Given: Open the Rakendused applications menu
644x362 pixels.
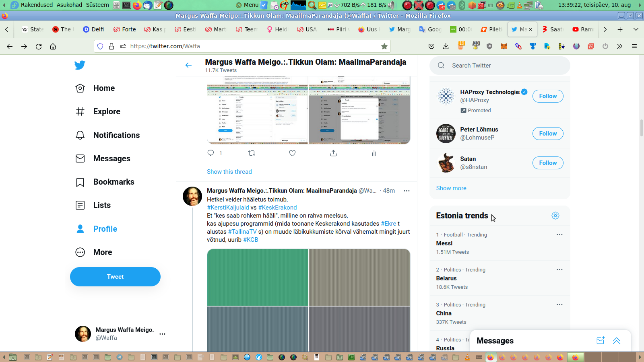Looking at the screenshot, I should 37,5.
